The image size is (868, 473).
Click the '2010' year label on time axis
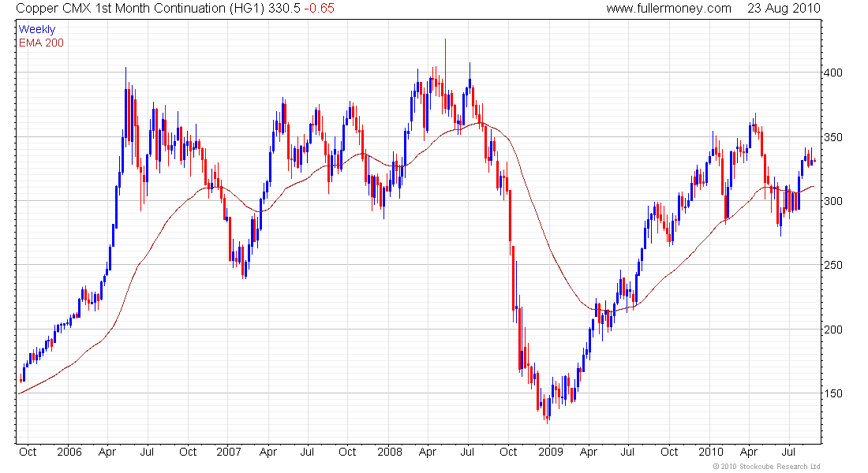(x=711, y=452)
